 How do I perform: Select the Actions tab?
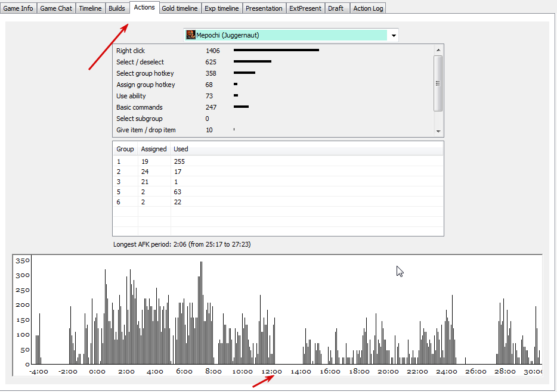tap(144, 7)
